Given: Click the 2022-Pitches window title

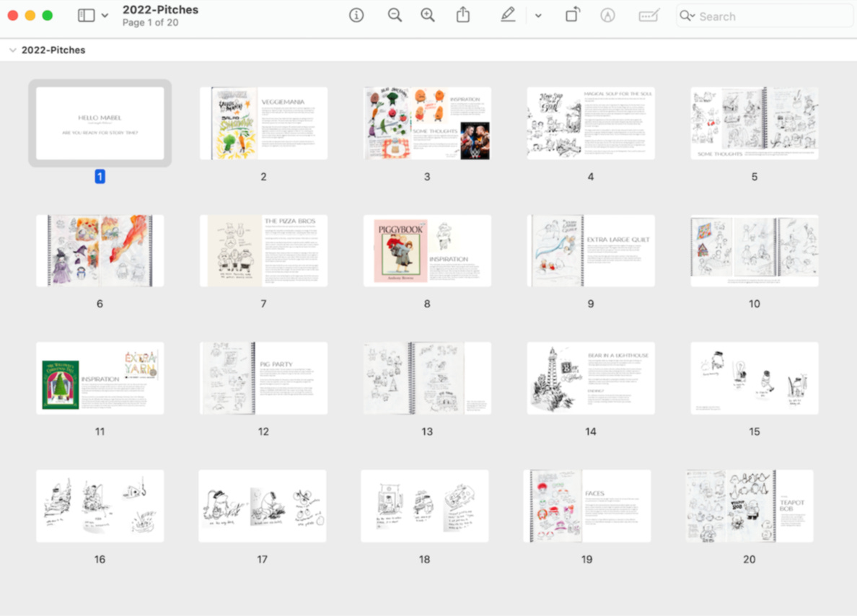Looking at the screenshot, I should pos(160,10).
